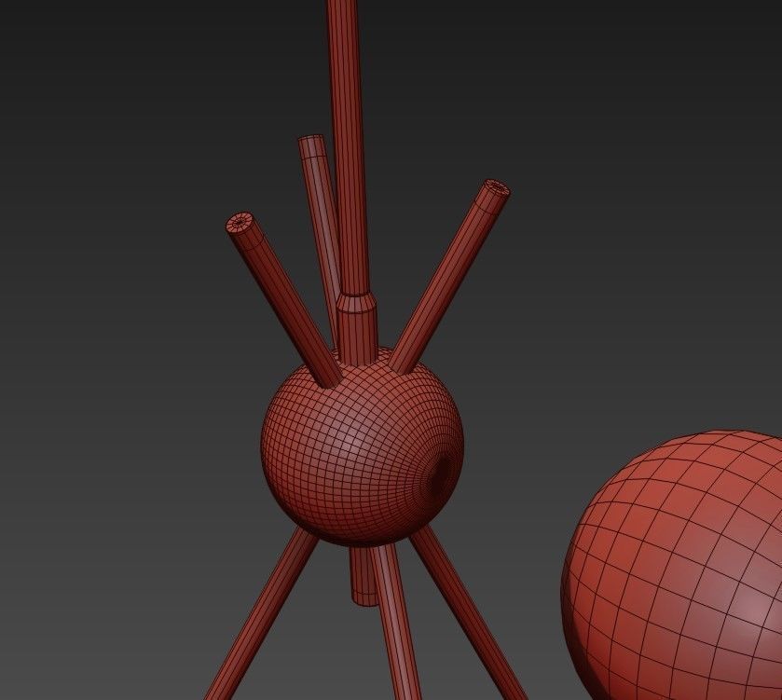Select the upper-left angled rod with the visible end cap
The image size is (782, 700).
point(282,298)
